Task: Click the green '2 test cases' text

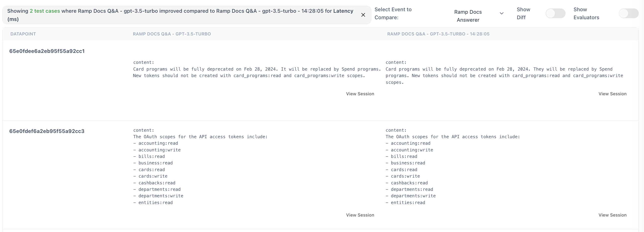Action: coord(45,11)
